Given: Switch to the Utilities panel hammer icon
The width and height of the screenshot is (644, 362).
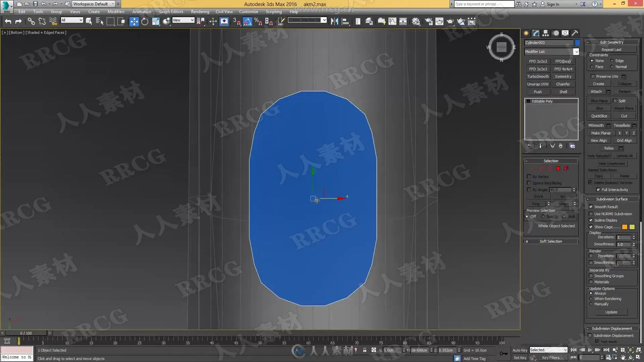Looking at the screenshot, I should pyautogui.click(x=575, y=33).
